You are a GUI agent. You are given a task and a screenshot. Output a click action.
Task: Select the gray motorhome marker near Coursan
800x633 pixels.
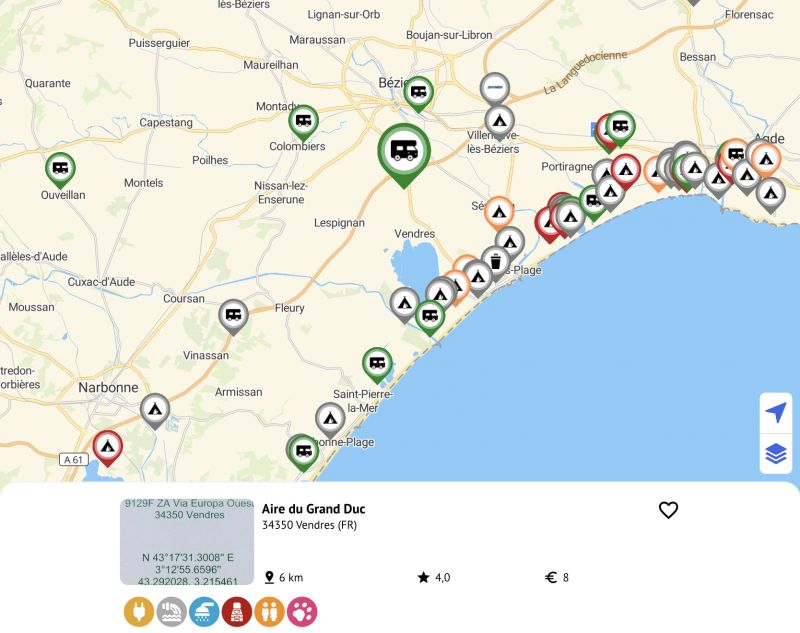click(x=233, y=315)
